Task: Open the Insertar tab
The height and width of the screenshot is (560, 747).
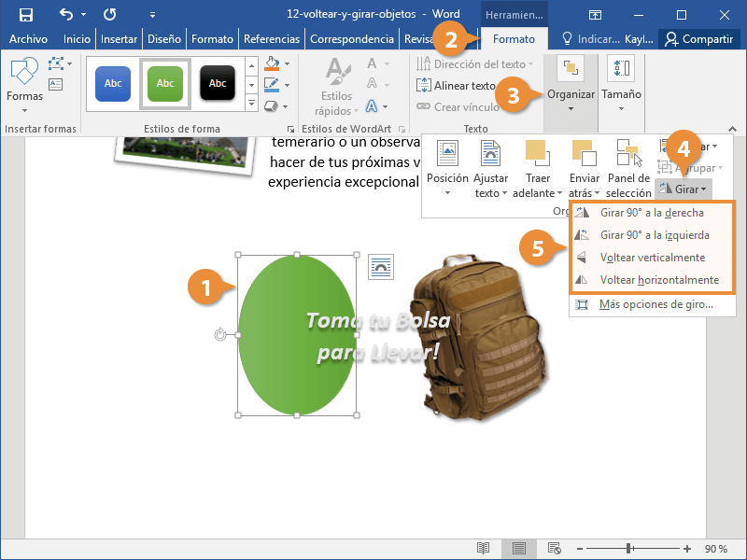Action: [119, 39]
